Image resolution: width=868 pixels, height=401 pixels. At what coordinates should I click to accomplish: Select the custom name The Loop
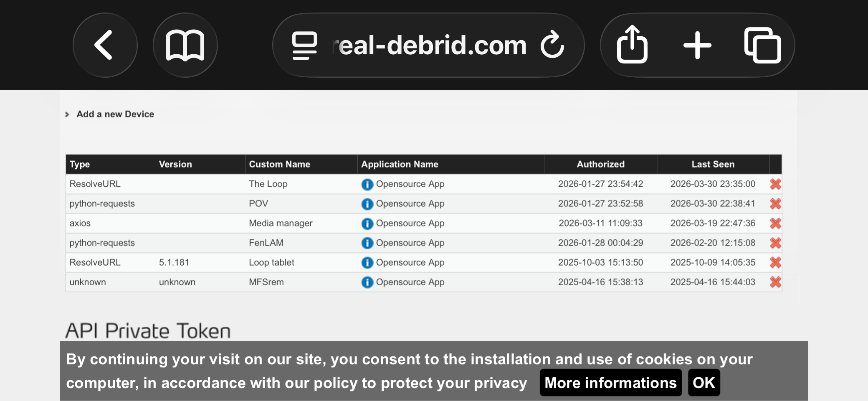click(x=268, y=184)
